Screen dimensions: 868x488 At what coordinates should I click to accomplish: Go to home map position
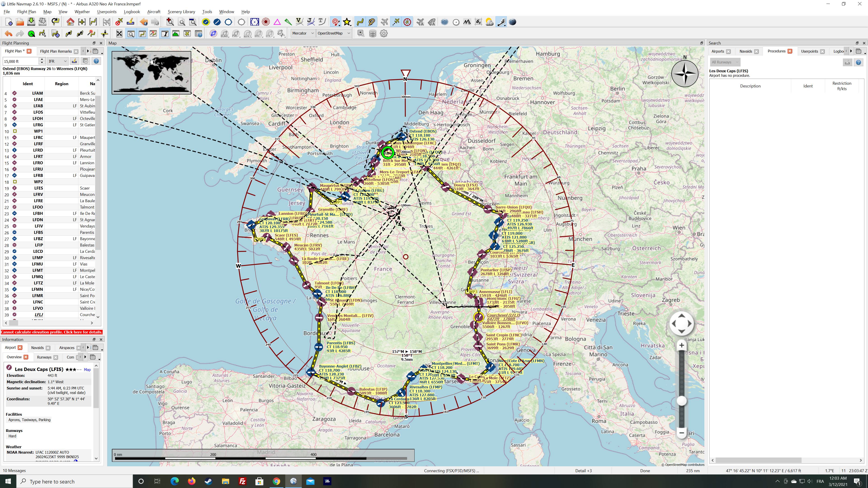71,22
